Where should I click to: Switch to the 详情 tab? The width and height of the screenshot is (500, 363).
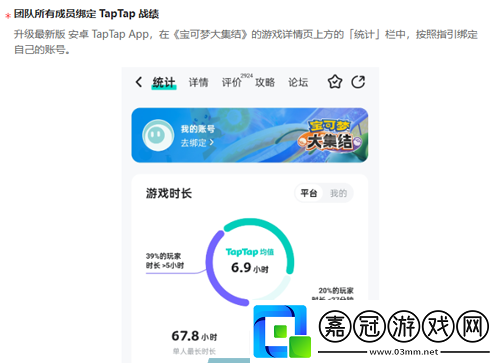(x=198, y=82)
